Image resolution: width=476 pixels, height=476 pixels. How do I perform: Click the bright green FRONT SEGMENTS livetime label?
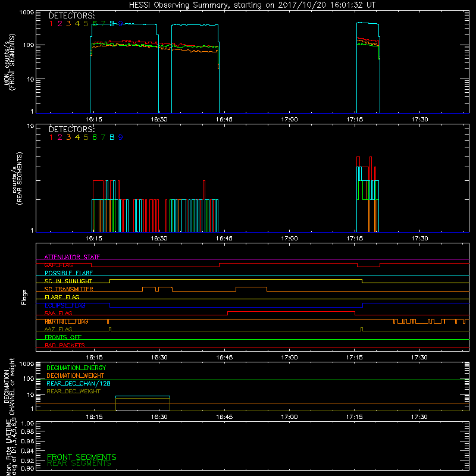tap(82, 457)
